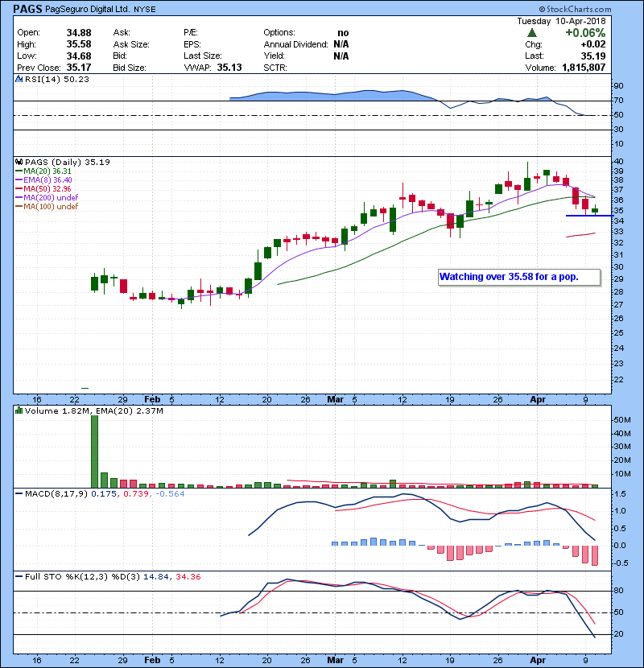Click the Volume value 1,815,807
Viewport: 644px width, 668px height.
[584, 68]
